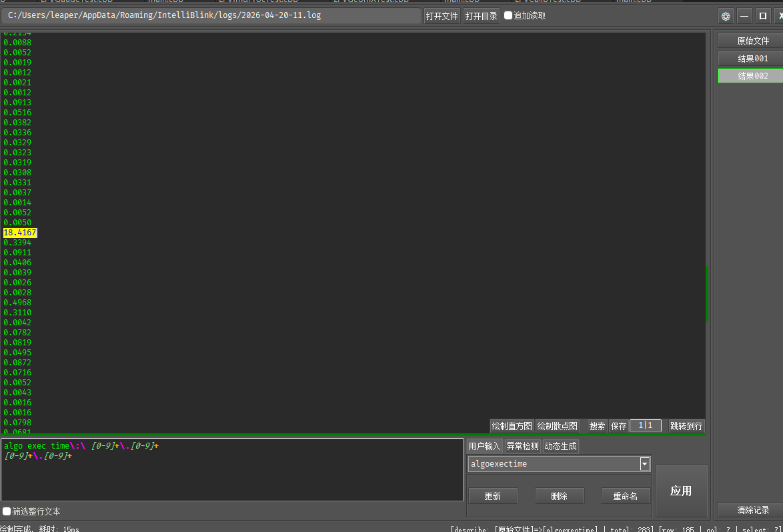Click the value 0.0872

click(17, 362)
